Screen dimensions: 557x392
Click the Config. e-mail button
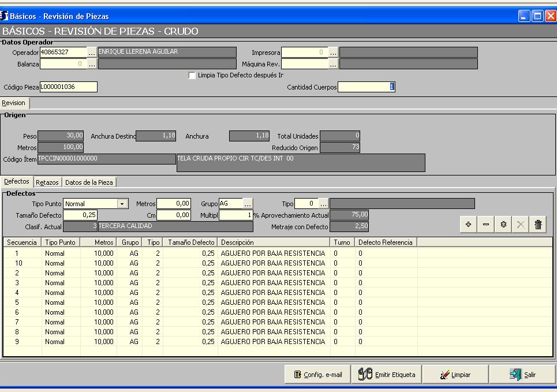(317, 375)
